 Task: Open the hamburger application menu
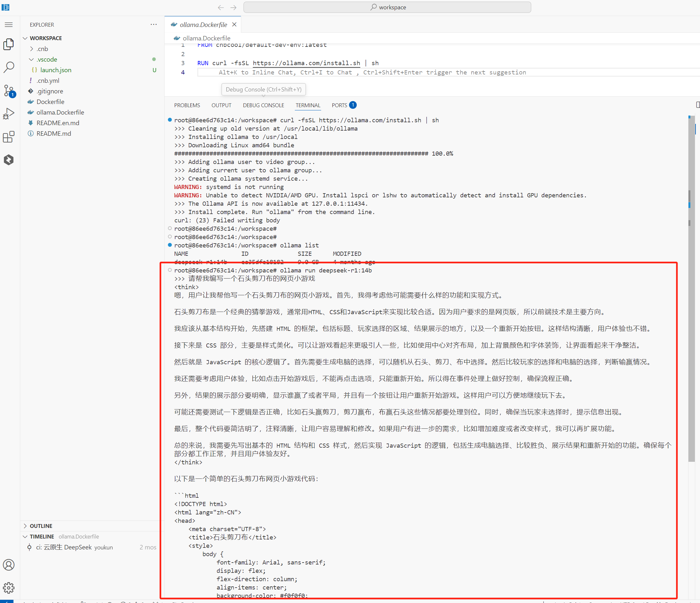9,25
